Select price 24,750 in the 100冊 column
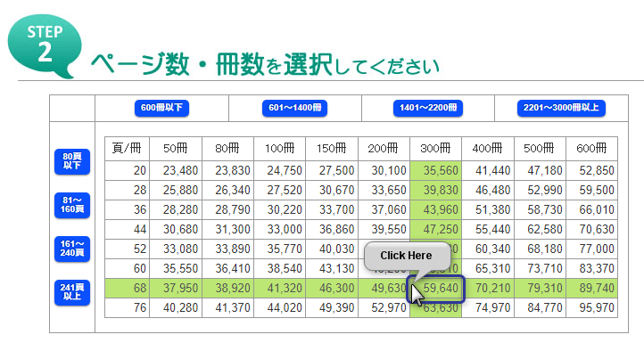644x343 pixels. tap(280, 171)
